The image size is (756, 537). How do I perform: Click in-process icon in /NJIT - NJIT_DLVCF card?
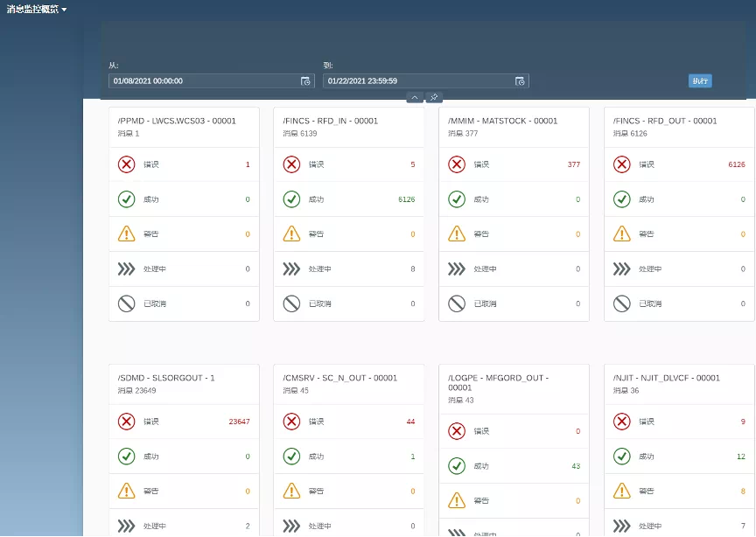click(x=622, y=526)
